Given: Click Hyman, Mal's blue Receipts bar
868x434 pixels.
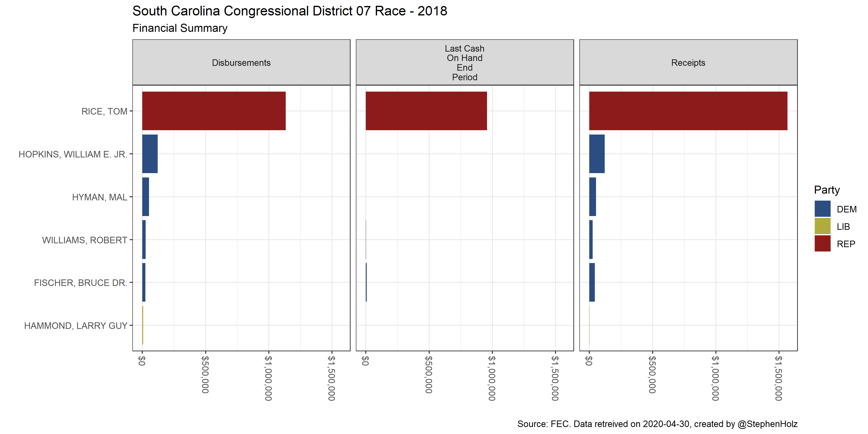Looking at the screenshot, I should pos(592,197).
